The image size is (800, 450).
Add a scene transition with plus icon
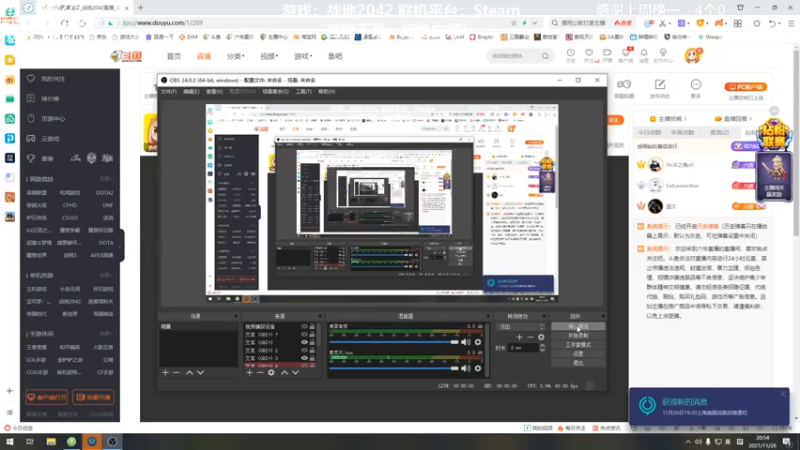pos(519,337)
